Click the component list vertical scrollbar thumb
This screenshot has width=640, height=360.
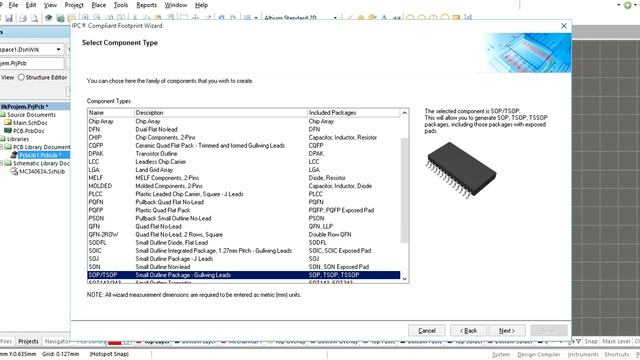[404, 190]
